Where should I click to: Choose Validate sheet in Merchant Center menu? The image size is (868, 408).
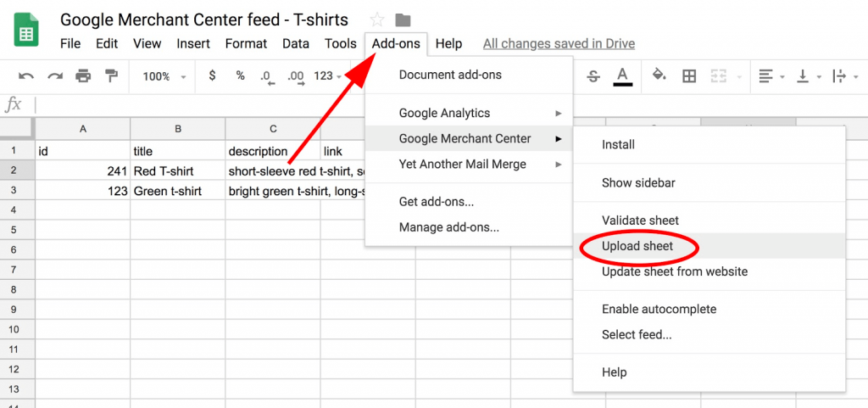pyautogui.click(x=640, y=221)
